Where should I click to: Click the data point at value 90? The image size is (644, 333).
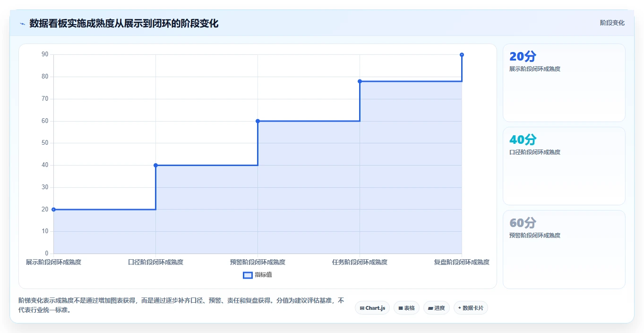coord(462,55)
